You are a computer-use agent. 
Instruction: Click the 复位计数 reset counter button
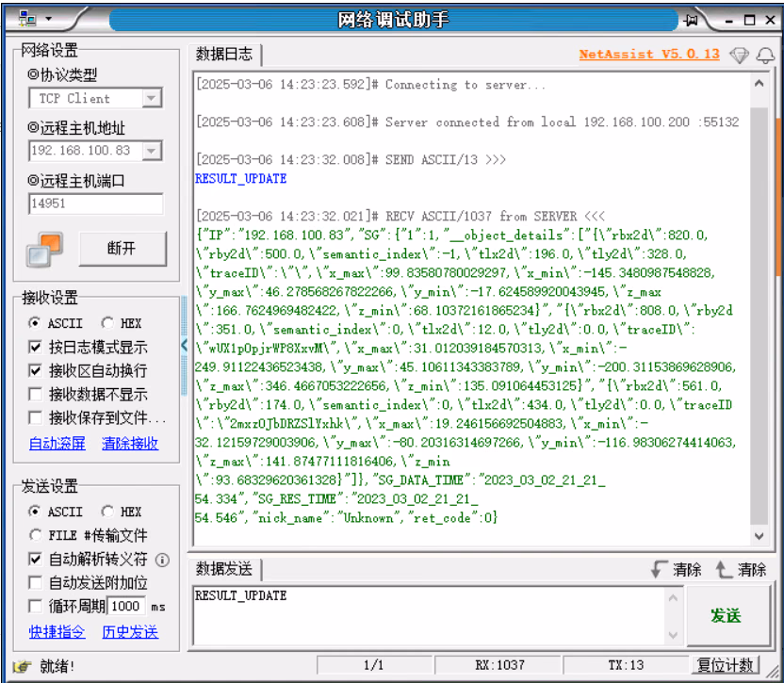[x=725, y=665]
